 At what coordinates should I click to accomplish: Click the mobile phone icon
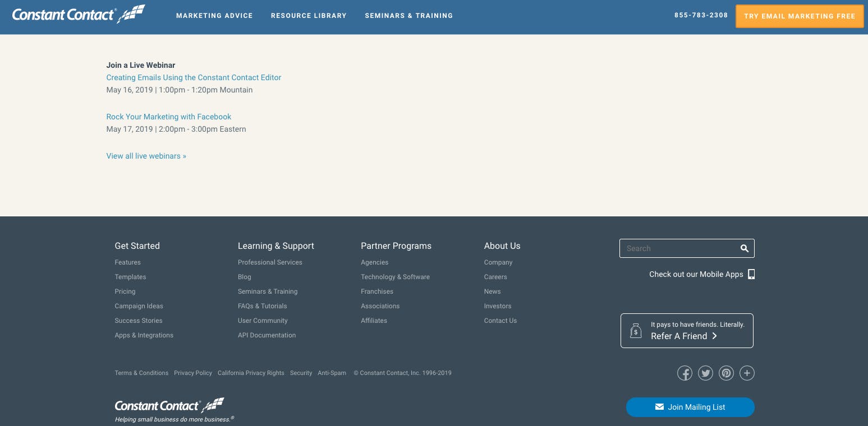(x=751, y=274)
